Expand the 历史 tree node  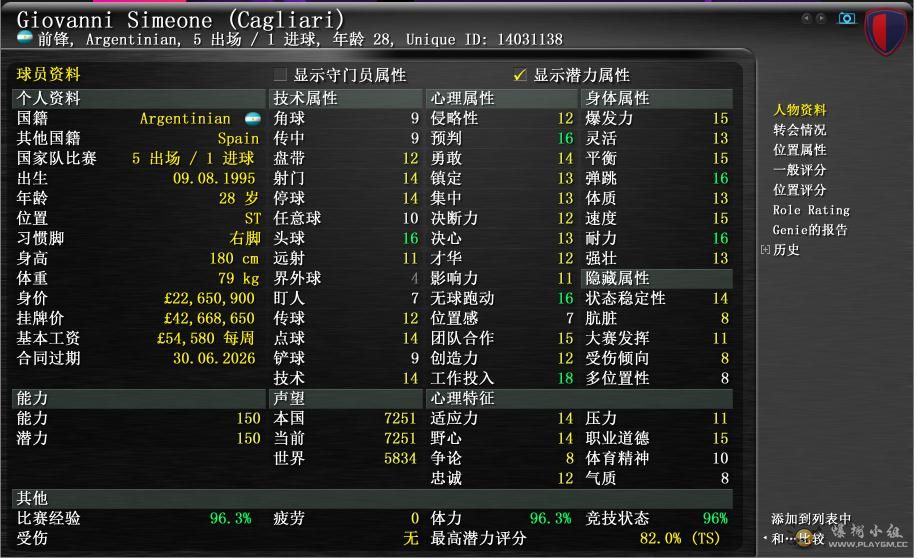point(765,250)
